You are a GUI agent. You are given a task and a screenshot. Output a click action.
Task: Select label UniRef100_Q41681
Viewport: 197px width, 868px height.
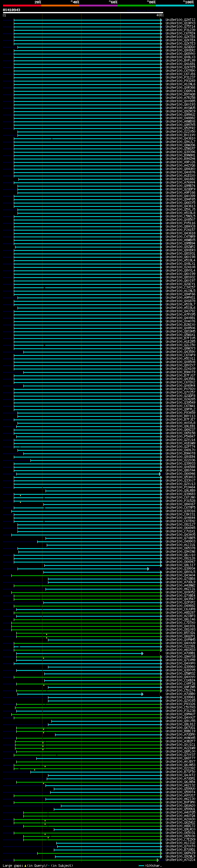pos(180,64)
